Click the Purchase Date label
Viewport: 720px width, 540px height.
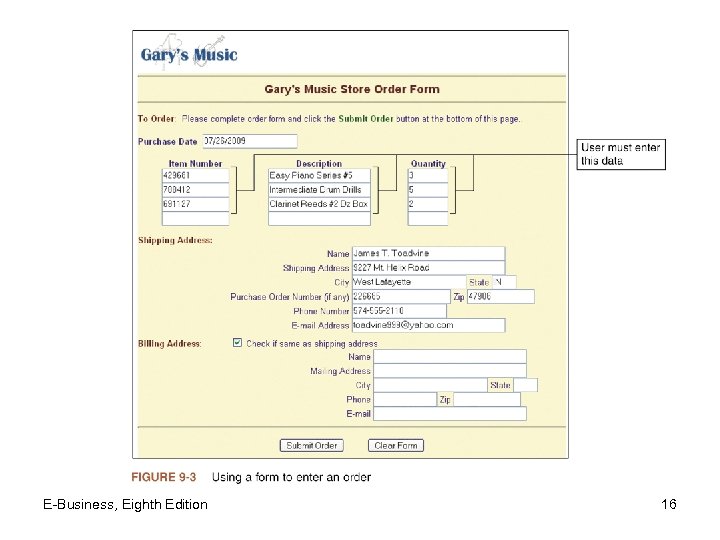[x=167, y=141]
